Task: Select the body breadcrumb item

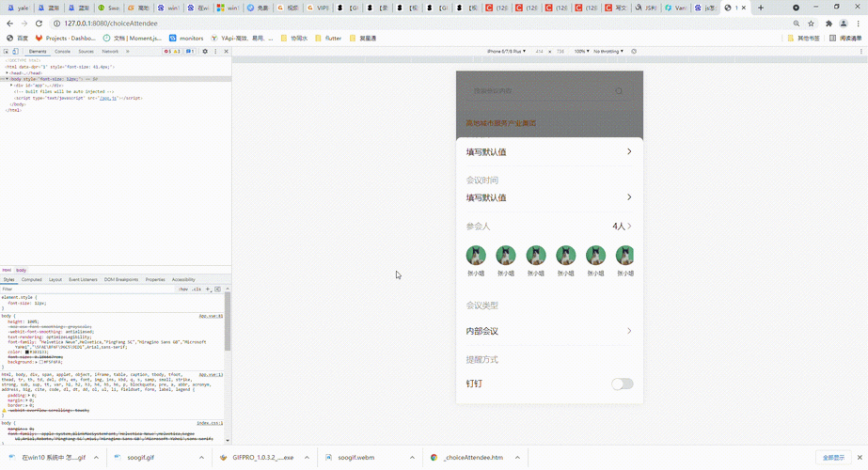Action: (21, 270)
